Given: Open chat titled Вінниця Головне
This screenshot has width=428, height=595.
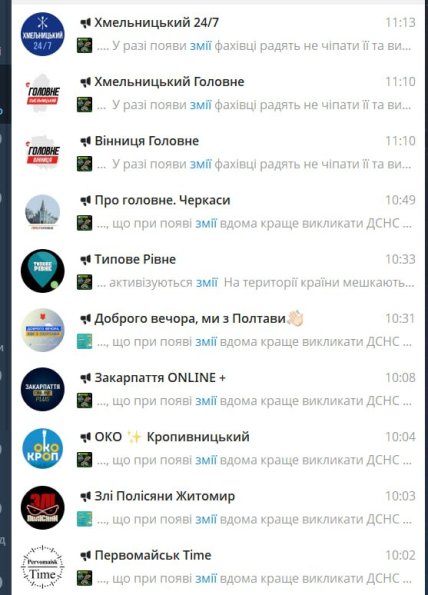Looking at the screenshot, I should 146,141.
